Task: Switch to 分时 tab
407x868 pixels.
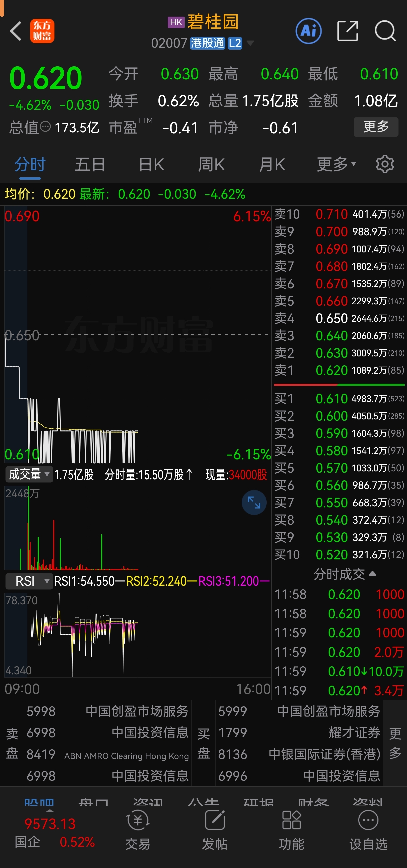Action: tap(30, 165)
